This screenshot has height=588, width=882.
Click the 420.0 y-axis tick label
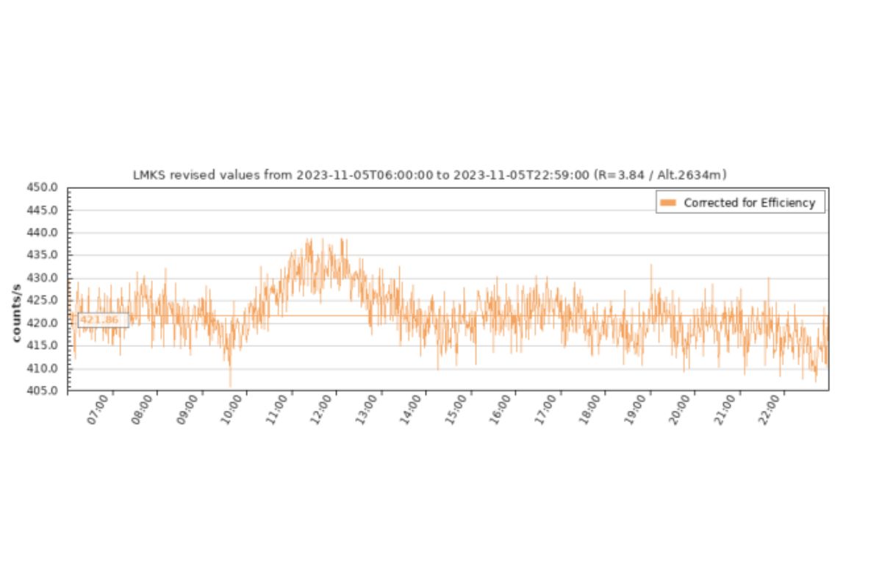[x=43, y=323]
